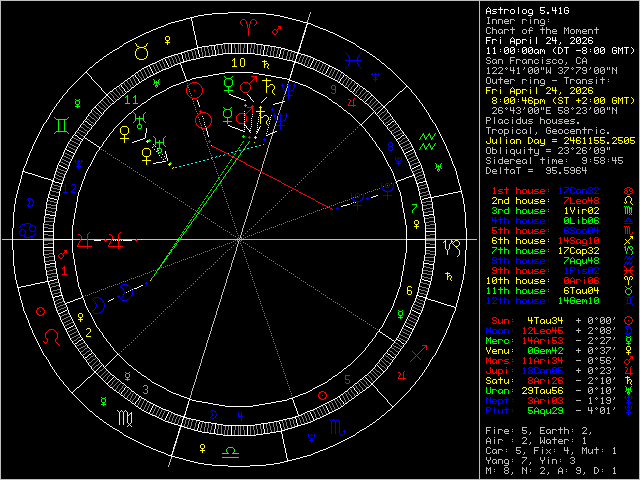Image resolution: width=640 pixels, height=480 pixels.
Task: Select the Gemini sign symbol on the wheel
Action: [62, 126]
